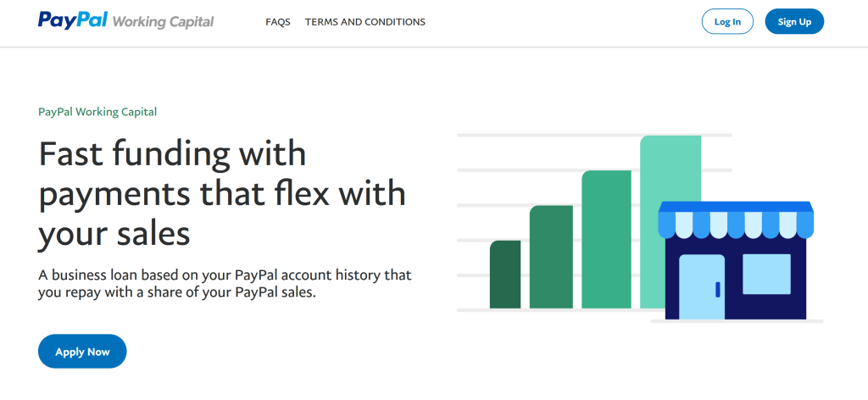Open Terms and Conditions
Image resolution: width=868 pixels, height=400 pixels.
(365, 22)
